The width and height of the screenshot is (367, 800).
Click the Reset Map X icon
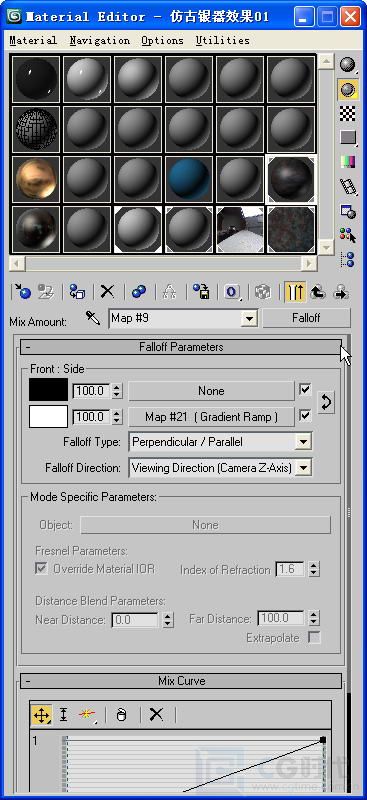point(107,292)
